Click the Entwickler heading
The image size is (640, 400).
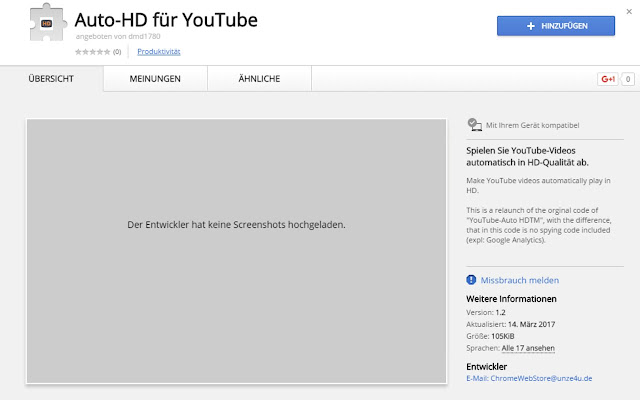(x=487, y=367)
